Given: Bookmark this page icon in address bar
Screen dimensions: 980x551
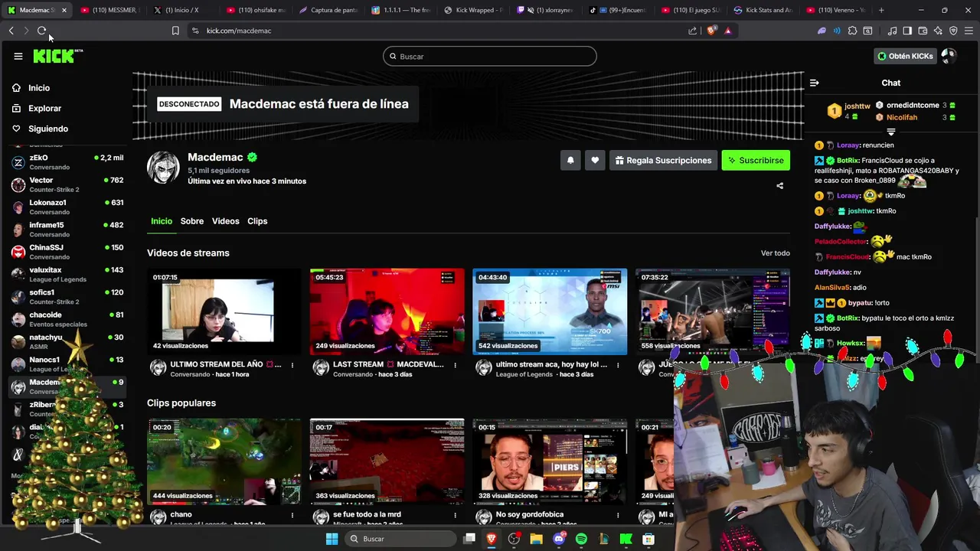Looking at the screenshot, I should (x=175, y=31).
